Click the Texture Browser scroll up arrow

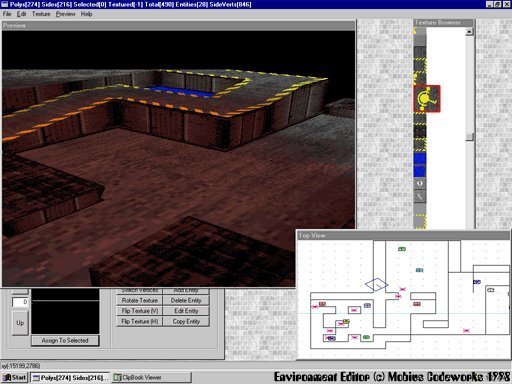tap(469, 32)
